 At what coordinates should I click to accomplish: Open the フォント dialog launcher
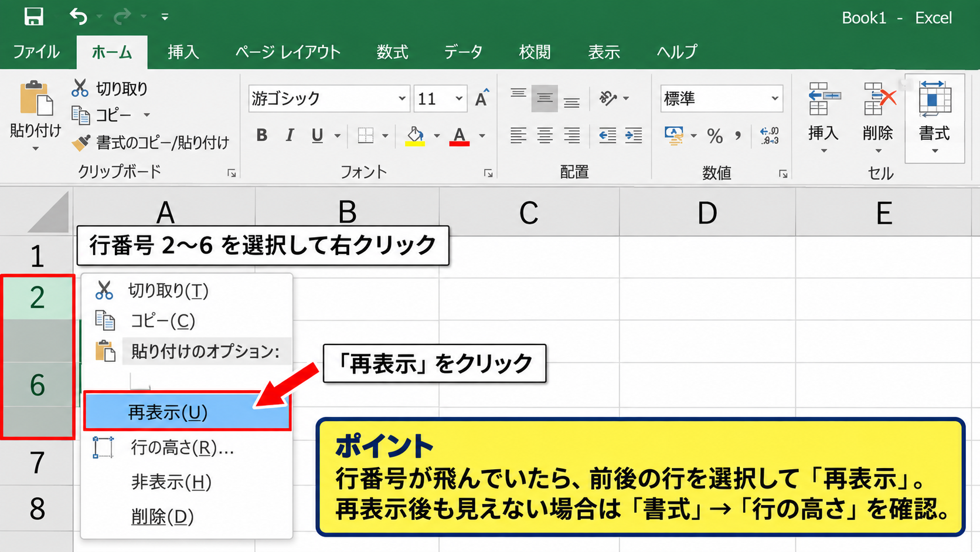pyautogui.click(x=488, y=173)
